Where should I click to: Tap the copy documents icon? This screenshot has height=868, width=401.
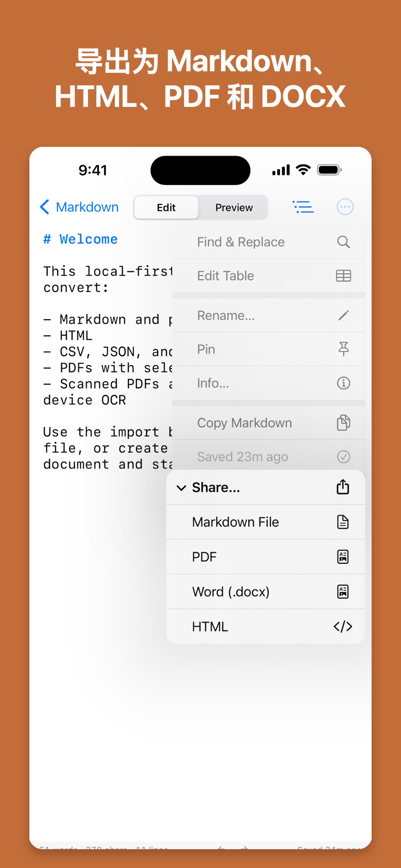pos(343,423)
